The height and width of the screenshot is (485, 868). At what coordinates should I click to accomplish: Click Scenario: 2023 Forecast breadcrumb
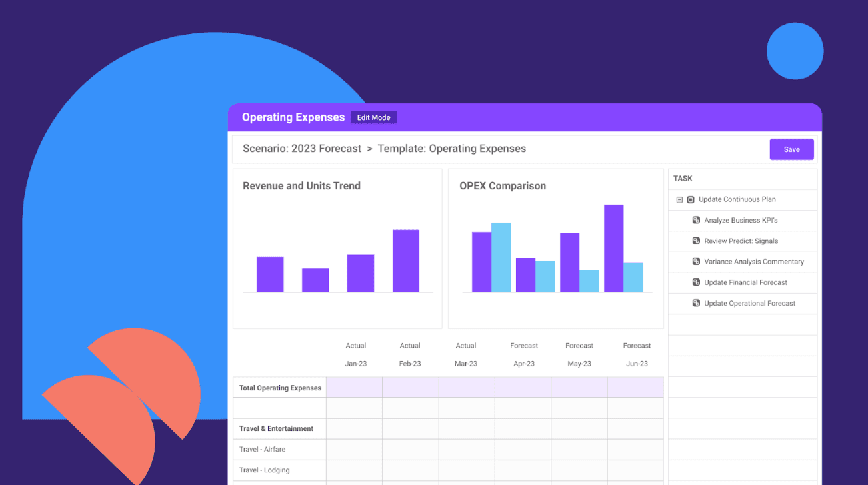(302, 149)
